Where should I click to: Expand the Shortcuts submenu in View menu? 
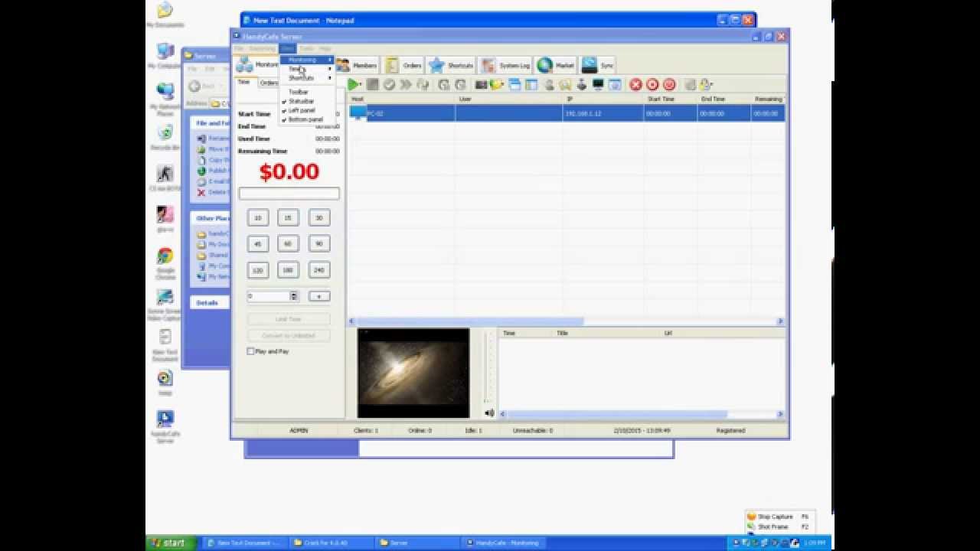click(307, 78)
